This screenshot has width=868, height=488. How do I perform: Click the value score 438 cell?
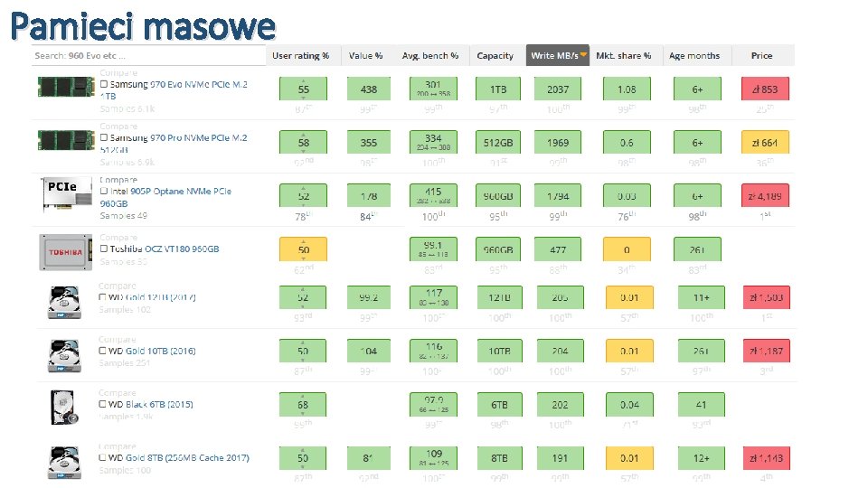click(x=369, y=89)
